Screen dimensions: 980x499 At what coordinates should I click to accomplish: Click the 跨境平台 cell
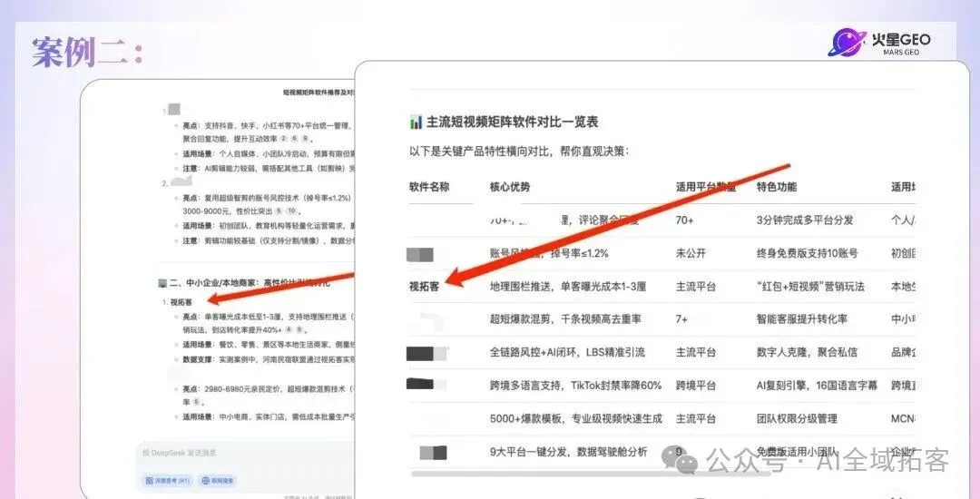[696, 386]
